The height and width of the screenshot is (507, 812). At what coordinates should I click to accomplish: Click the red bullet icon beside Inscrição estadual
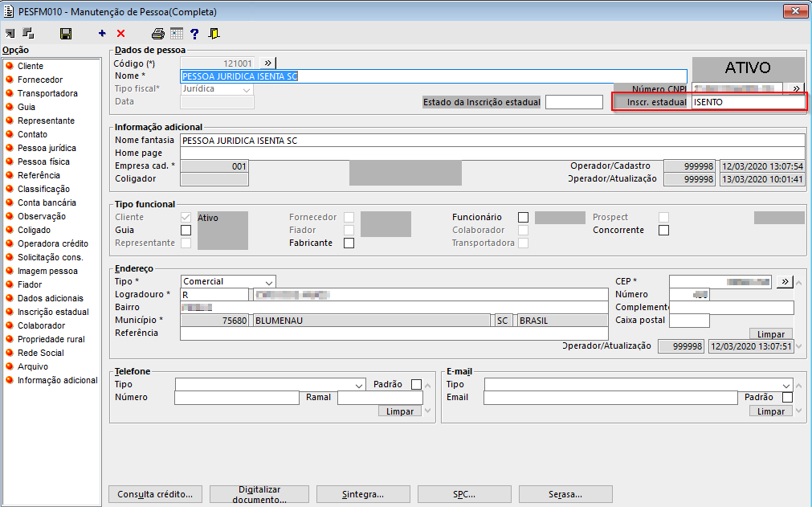tap(10, 312)
